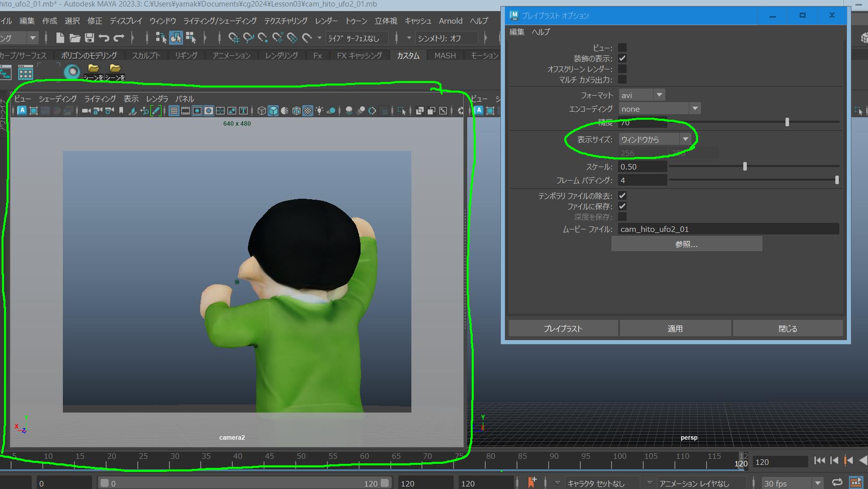
Task: Toggle resolution gate icon in camera2 panel
Action: (197, 111)
